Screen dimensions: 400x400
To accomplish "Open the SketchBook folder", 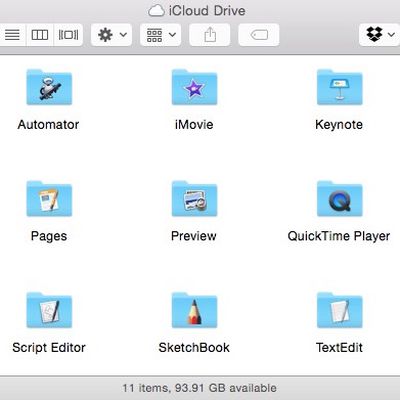I will coord(194,310).
